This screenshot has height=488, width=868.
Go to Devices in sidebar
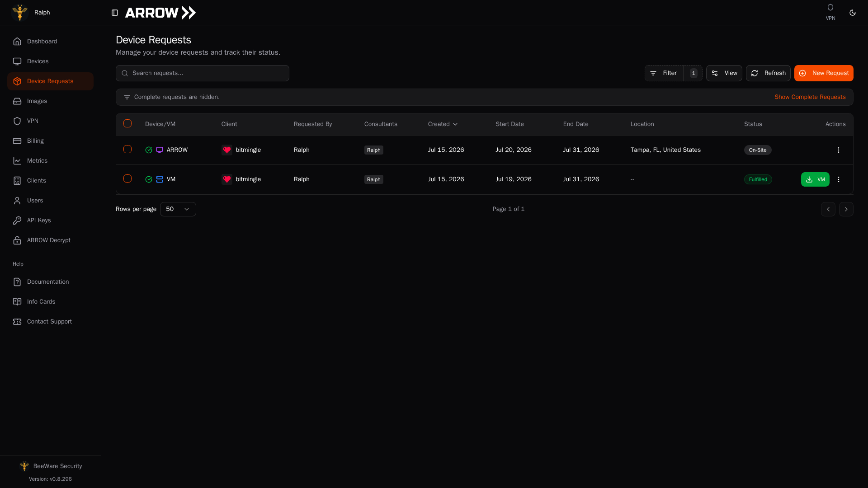pos(50,61)
